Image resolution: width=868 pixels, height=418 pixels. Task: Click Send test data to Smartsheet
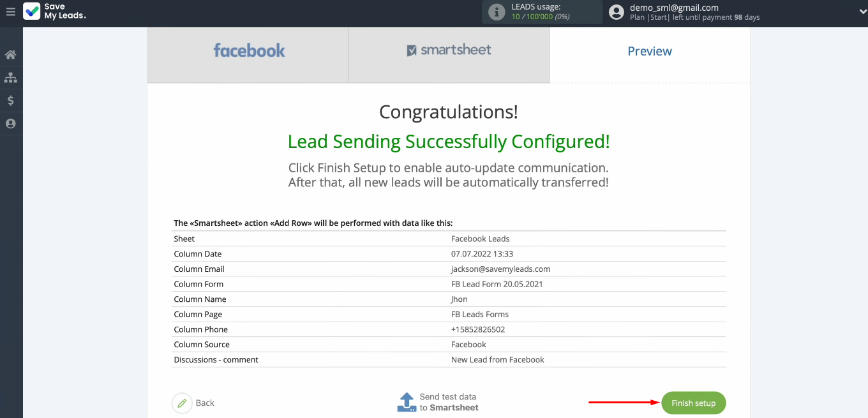[449, 402]
